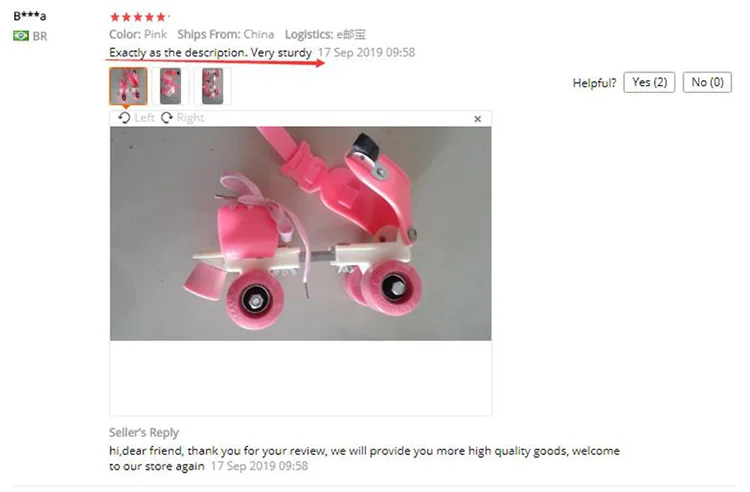This screenshot has height=492, width=750.
Task: Click the review text 'Exactly as the description'
Action: (178, 53)
